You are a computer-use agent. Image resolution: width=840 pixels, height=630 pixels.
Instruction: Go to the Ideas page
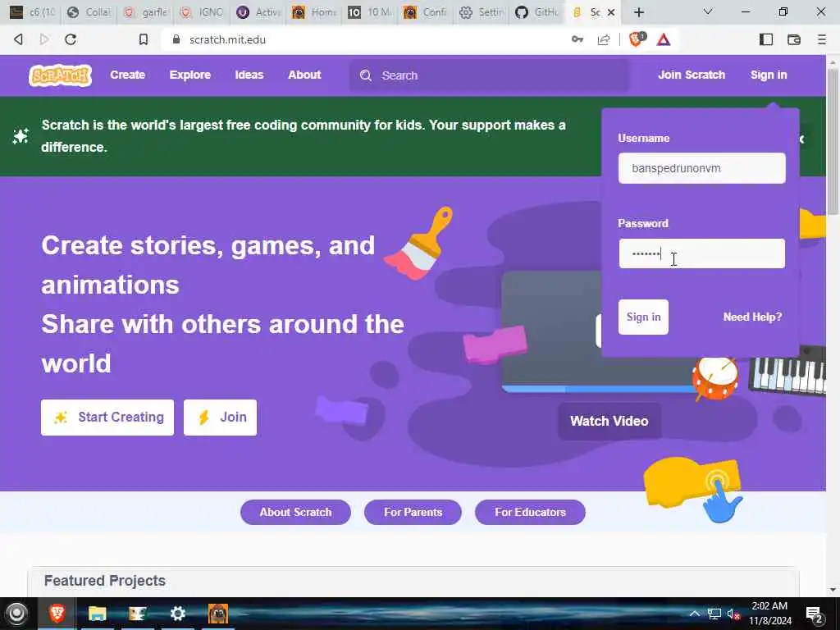249,75
